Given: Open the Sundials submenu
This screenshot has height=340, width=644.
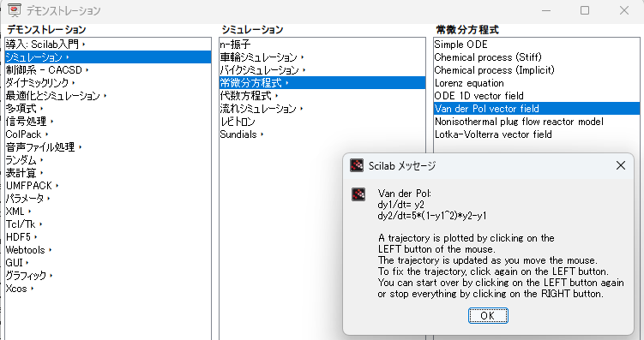Looking at the screenshot, I should tap(322, 134).
